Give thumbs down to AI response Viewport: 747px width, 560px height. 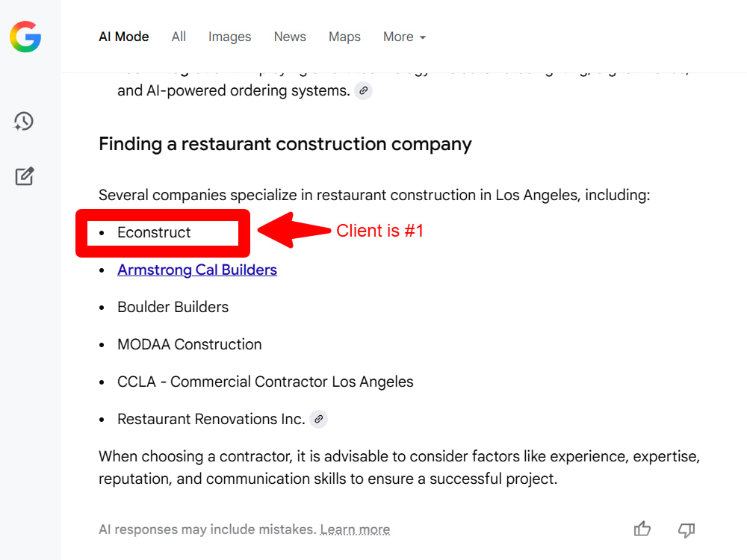pyautogui.click(x=686, y=529)
